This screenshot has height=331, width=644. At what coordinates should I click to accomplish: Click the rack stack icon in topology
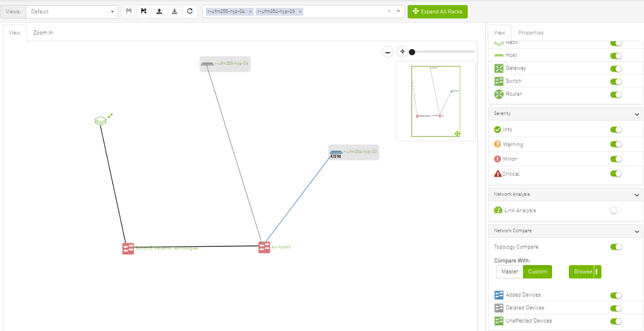[101, 121]
